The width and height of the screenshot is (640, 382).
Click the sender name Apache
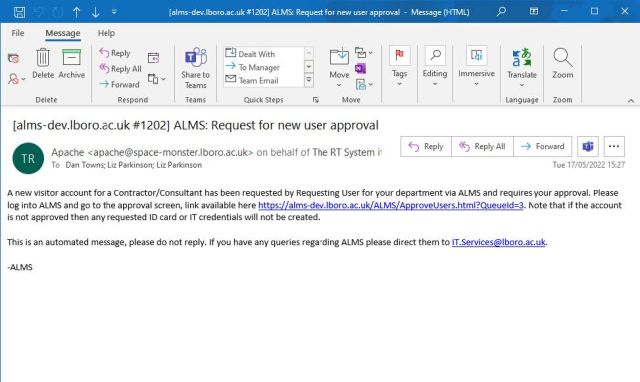click(x=68, y=152)
